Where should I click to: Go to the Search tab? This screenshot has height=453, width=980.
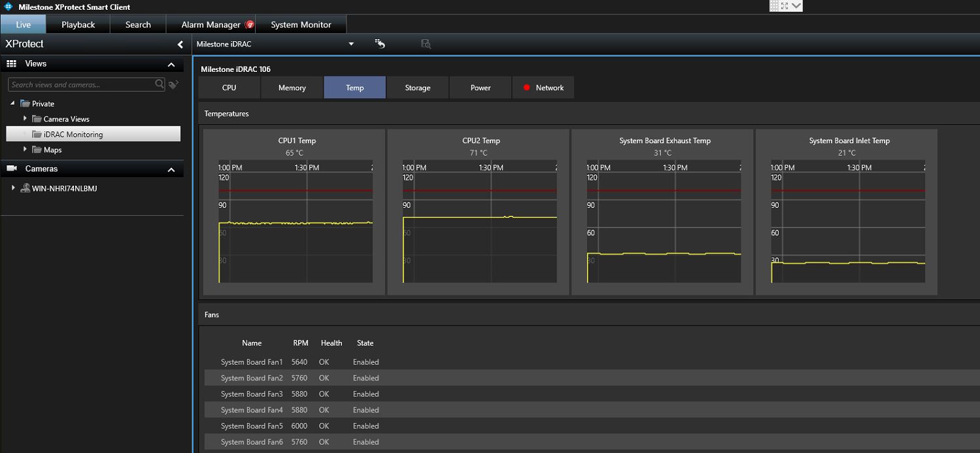pyautogui.click(x=138, y=24)
